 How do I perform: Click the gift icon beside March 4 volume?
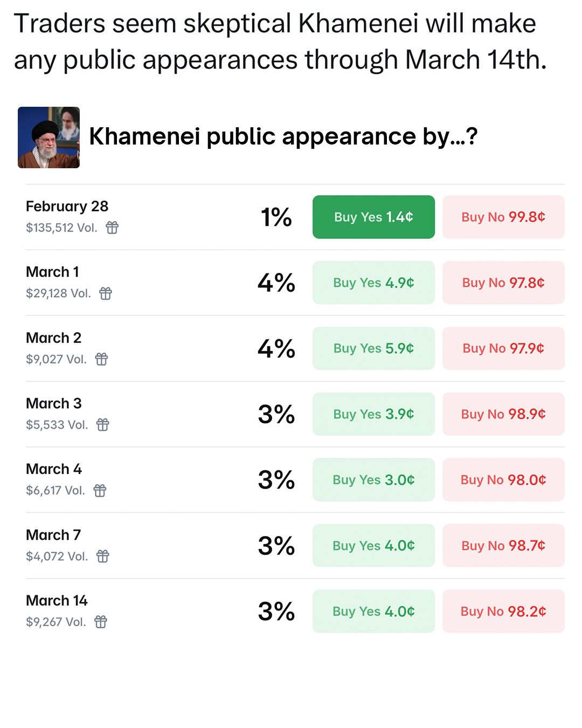point(100,491)
